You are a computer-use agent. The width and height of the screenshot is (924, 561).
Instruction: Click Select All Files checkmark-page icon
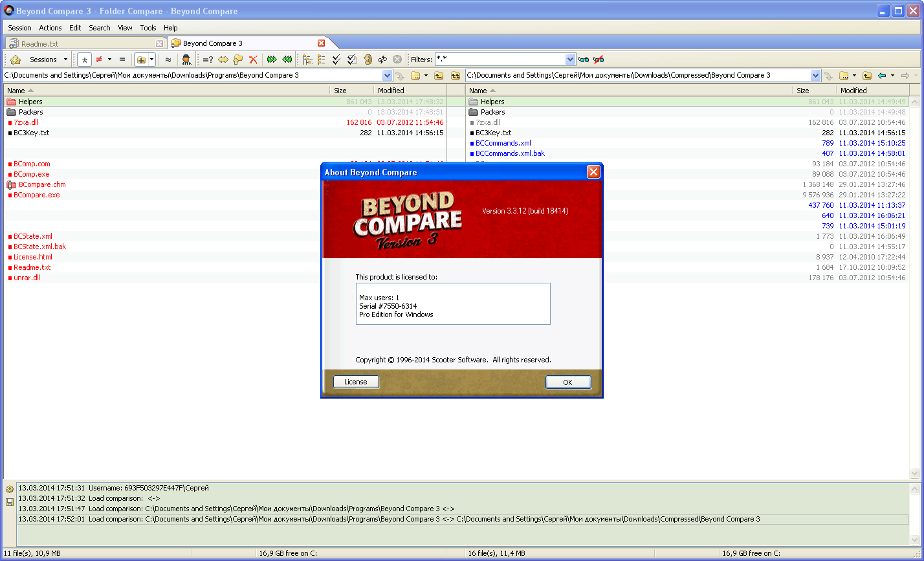[352, 60]
